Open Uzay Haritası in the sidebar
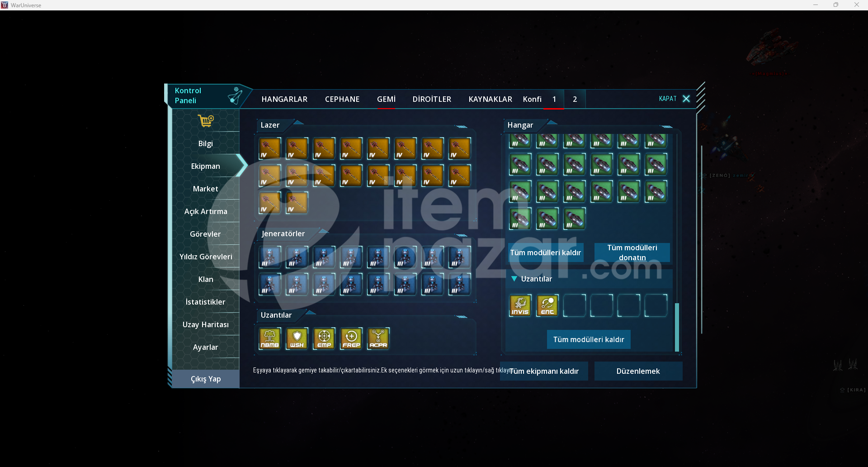This screenshot has width=868, height=467. click(x=206, y=324)
